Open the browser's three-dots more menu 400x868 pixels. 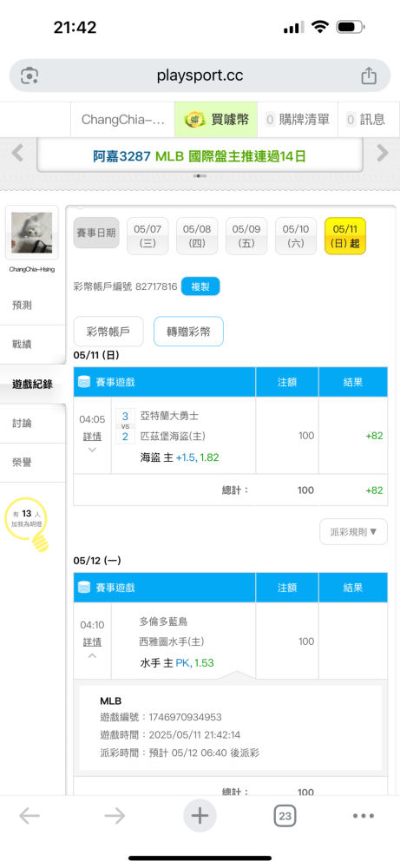pos(364,815)
